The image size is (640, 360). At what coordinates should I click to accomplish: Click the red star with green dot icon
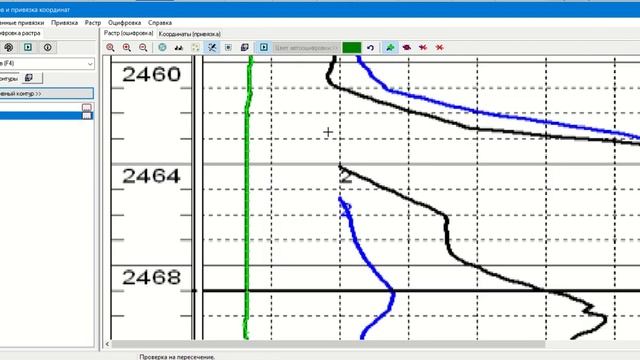click(423, 47)
